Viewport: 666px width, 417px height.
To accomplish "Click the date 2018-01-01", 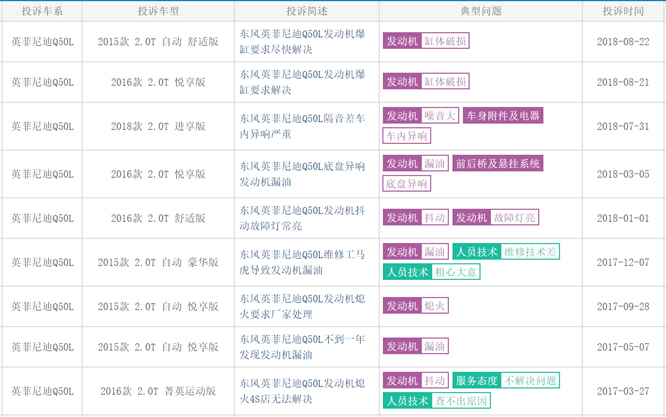I will click(x=623, y=218).
